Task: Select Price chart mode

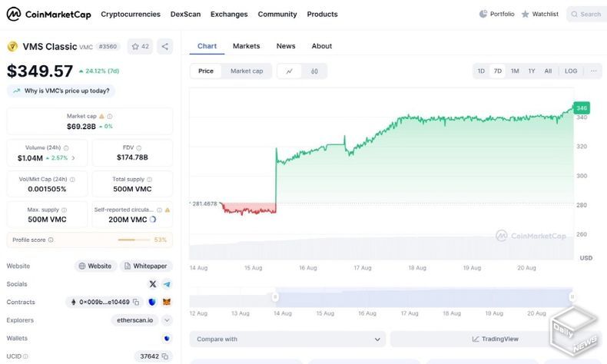Action: point(206,71)
